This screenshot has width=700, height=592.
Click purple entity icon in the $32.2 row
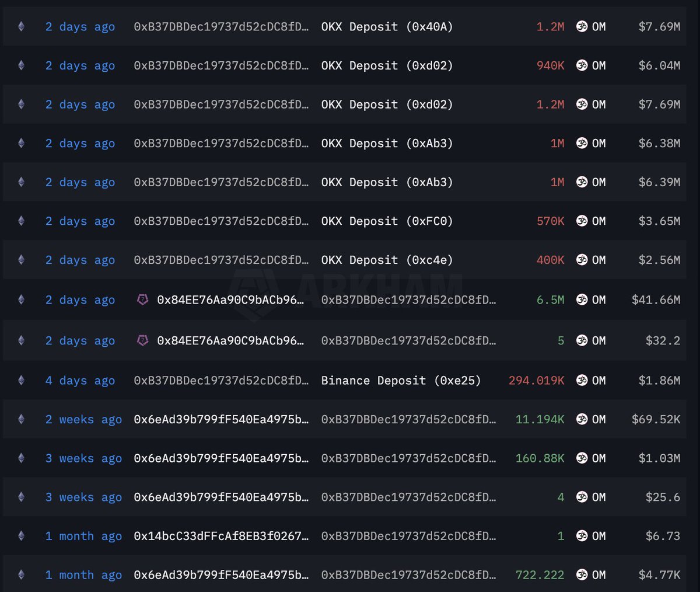click(142, 340)
